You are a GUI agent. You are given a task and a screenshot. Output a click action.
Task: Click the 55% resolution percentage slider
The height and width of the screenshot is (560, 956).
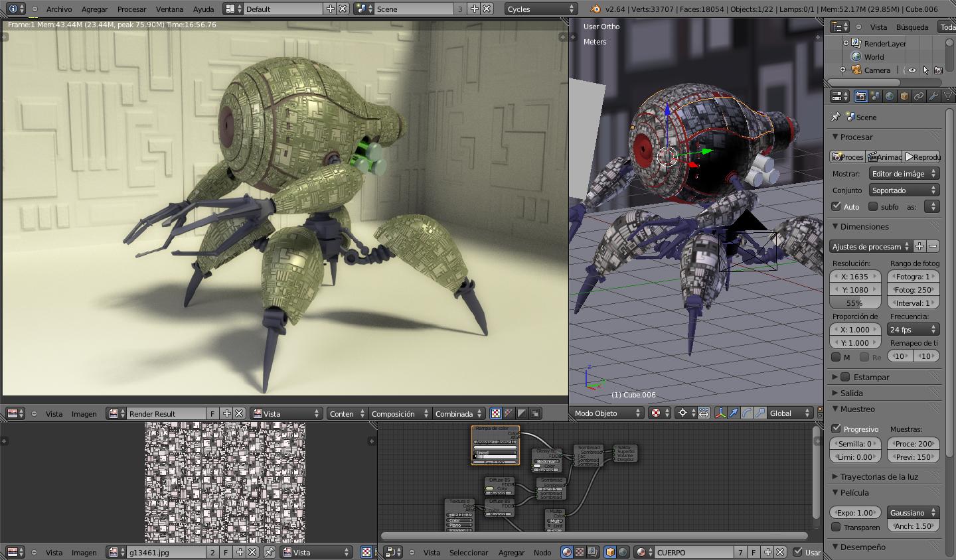855,303
